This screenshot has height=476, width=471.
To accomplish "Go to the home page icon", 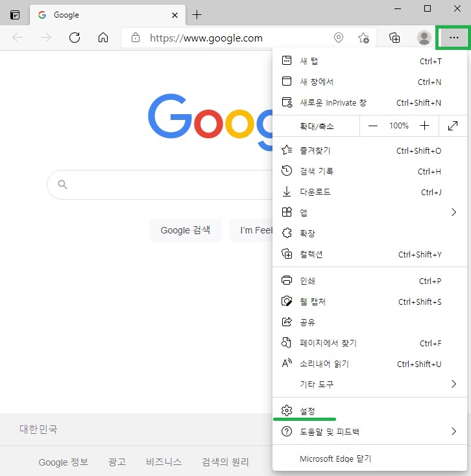I will tap(103, 38).
